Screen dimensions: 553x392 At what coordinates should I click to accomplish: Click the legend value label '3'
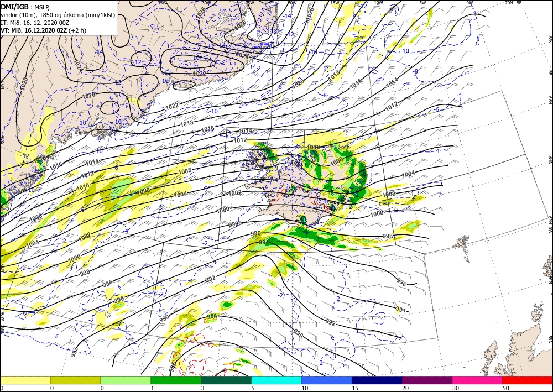202,388
